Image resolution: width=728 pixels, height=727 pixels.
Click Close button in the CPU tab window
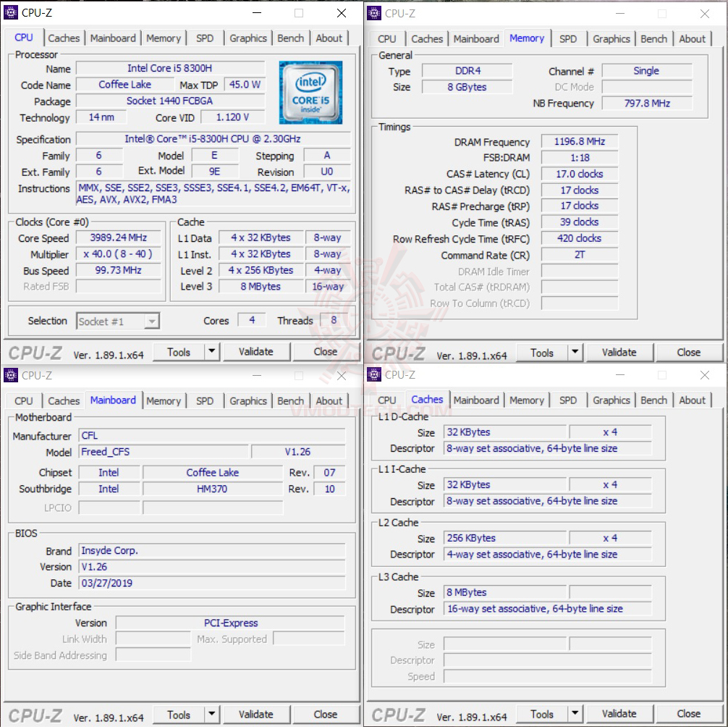tap(326, 352)
